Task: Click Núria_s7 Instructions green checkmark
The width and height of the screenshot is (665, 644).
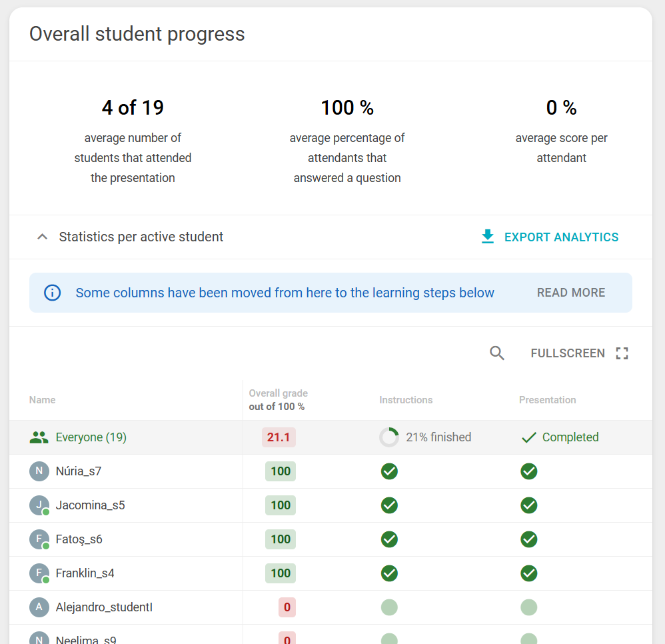Action: [389, 471]
